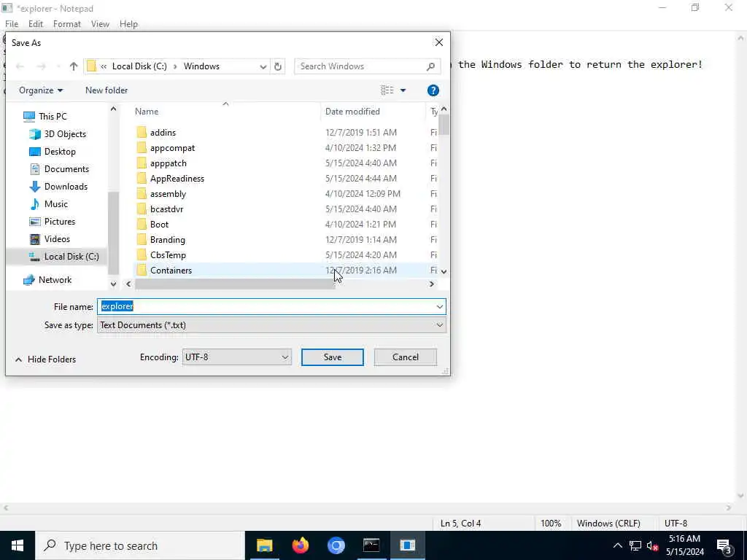The width and height of the screenshot is (747, 560).
Task: Open the notification center icon
Action: (x=724, y=545)
